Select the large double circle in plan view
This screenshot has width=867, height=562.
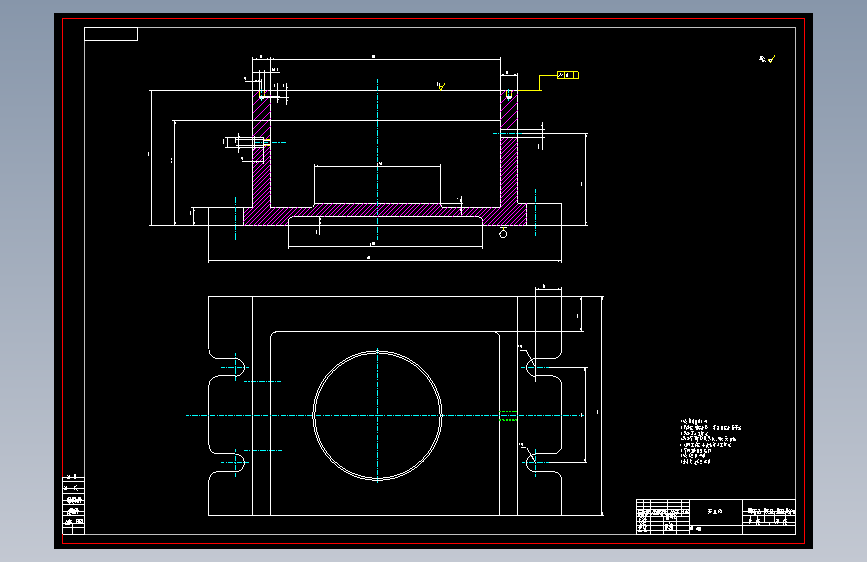377,415
